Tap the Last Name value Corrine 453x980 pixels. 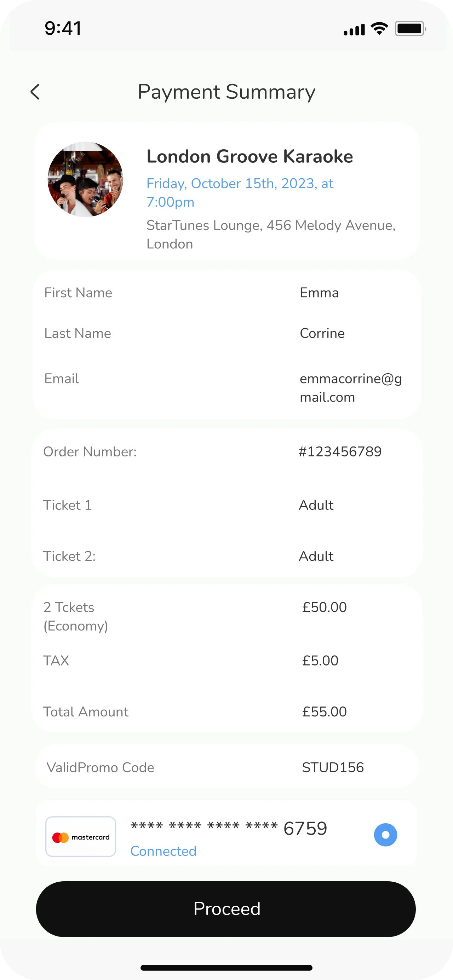[322, 333]
